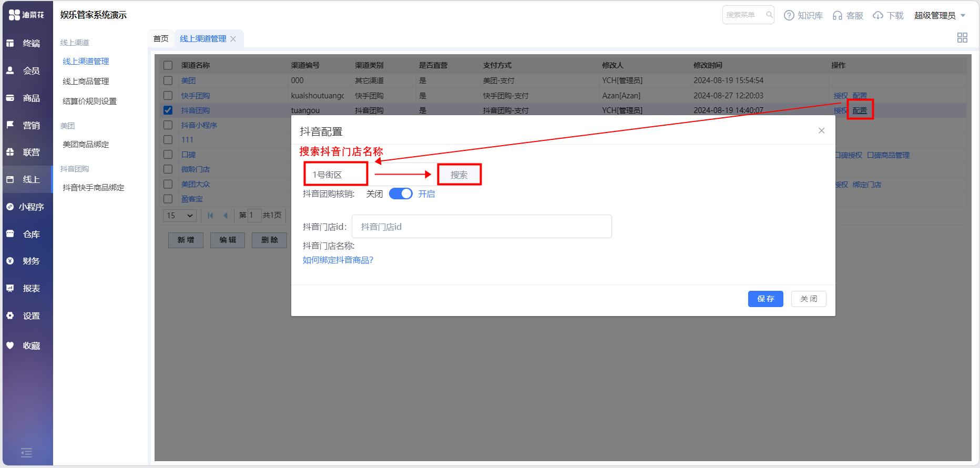Open 下载 download from the top bar
The image size is (980, 468).
888,16
